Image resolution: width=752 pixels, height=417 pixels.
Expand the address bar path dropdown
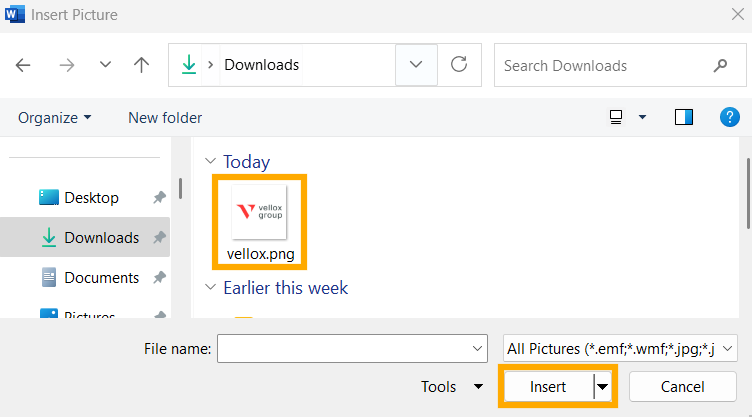click(416, 65)
